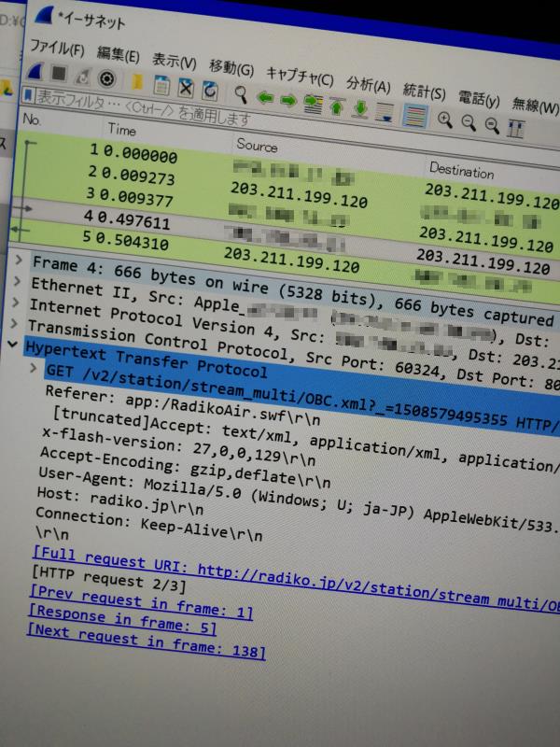Toggle auto scroll during live capture
Screen dimensions: 560x747
click(385, 112)
